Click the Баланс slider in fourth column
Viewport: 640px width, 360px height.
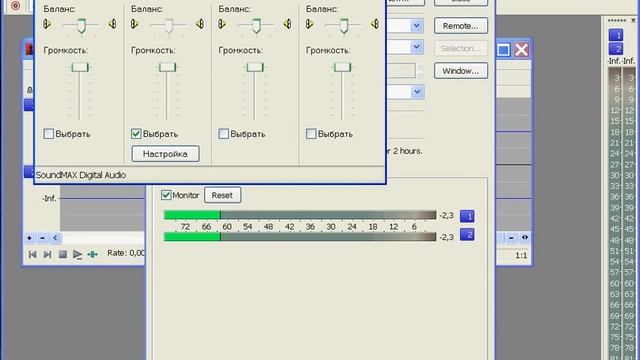(343, 26)
